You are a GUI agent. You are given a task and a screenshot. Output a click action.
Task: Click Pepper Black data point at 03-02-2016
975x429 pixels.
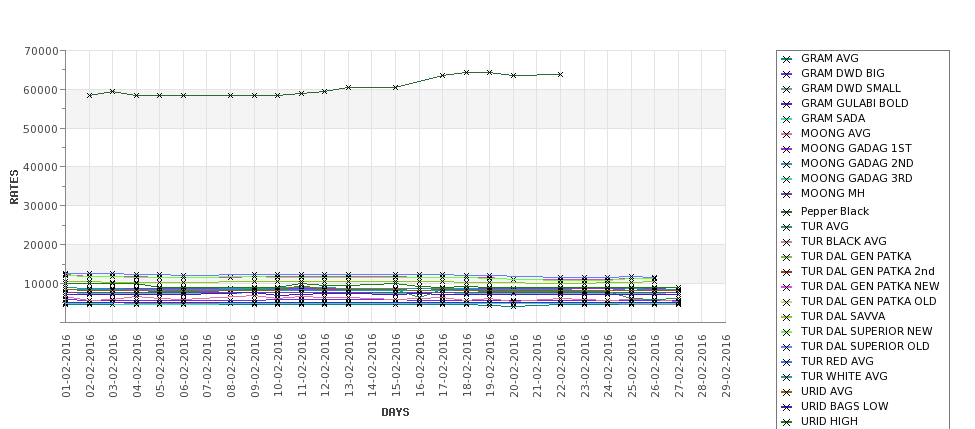pyautogui.click(x=113, y=91)
